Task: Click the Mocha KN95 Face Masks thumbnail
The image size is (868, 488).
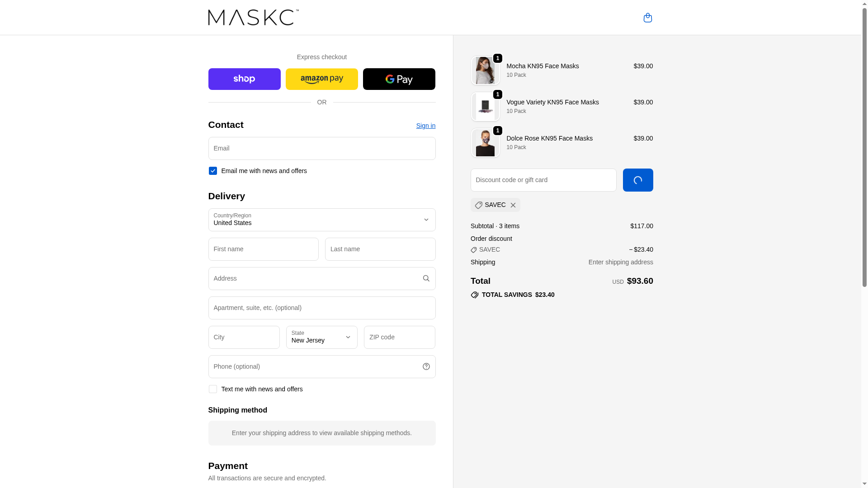Action: click(485, 70)
